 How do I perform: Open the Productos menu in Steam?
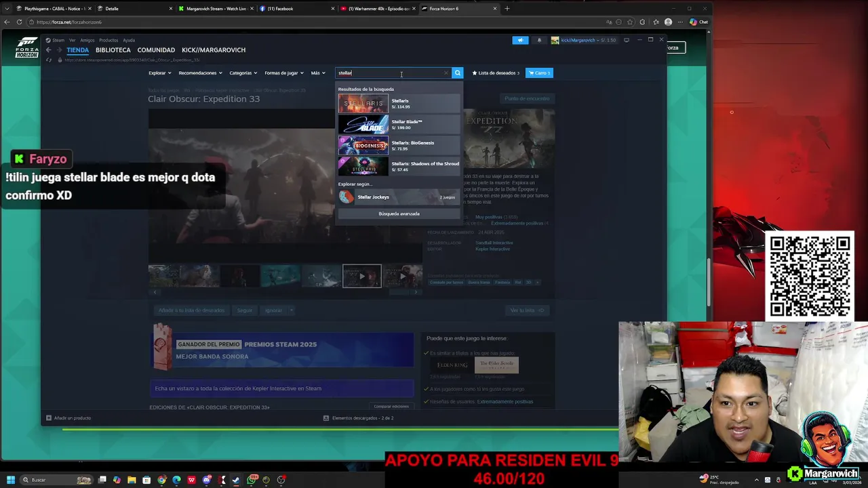tap(108, 40)
